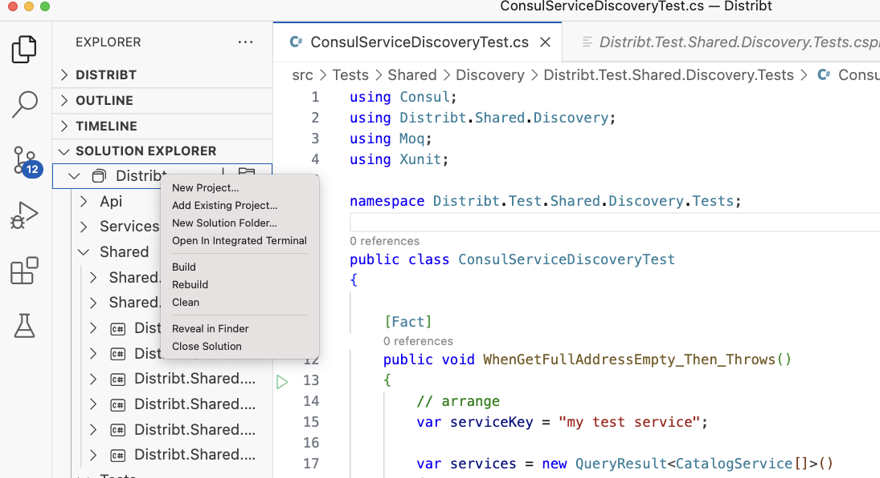This screenshot has height=478, width=880.
Task: Open the Extensions view
Action: click(24, 270)
